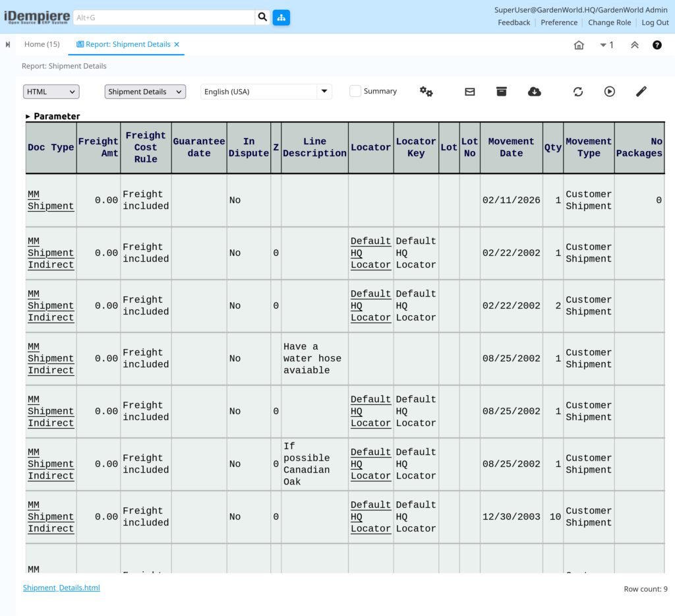Click the iDempiere logo
Screen dimensions: 675x616
(x=37, y=17)
